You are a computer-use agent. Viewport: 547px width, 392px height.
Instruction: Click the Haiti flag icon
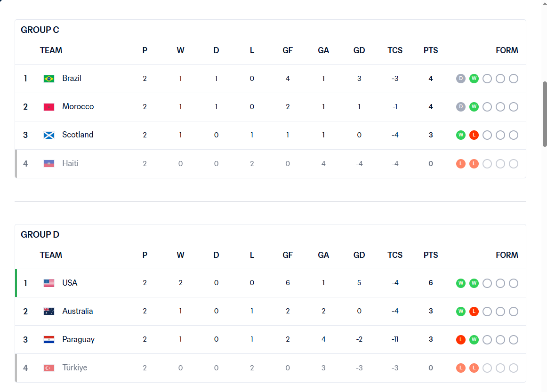[49, 164]
